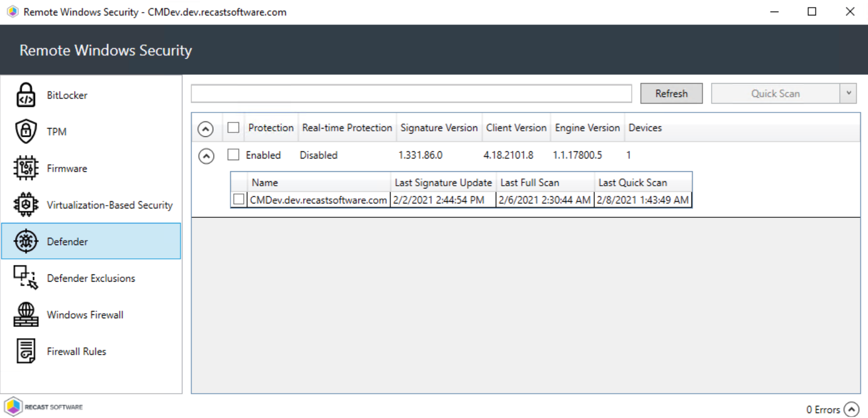Open Virtualization-Based Security section

point(92,205)
